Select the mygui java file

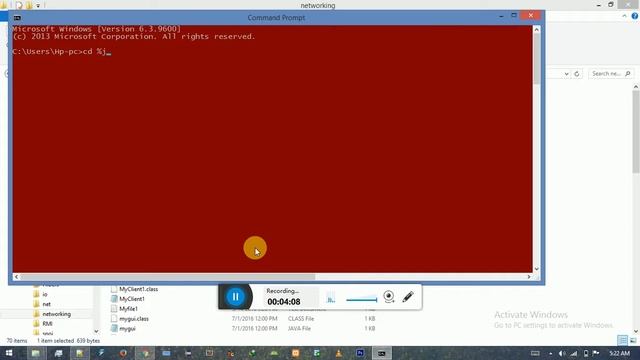(127, 329)
